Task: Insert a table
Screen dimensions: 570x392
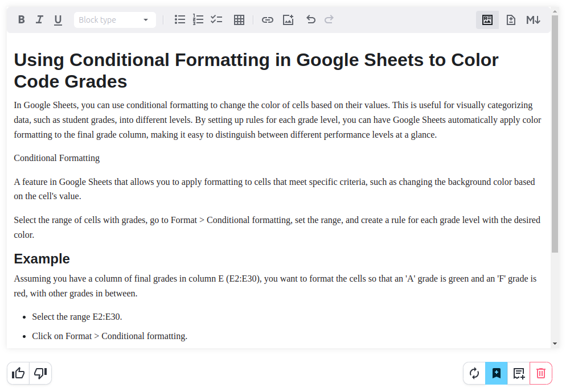Action: [239, 19]
